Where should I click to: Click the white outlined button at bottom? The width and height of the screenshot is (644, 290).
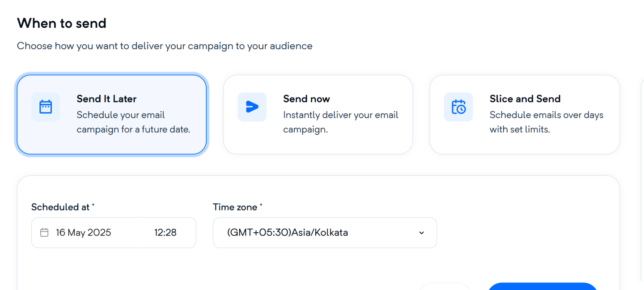pos(445,286)
